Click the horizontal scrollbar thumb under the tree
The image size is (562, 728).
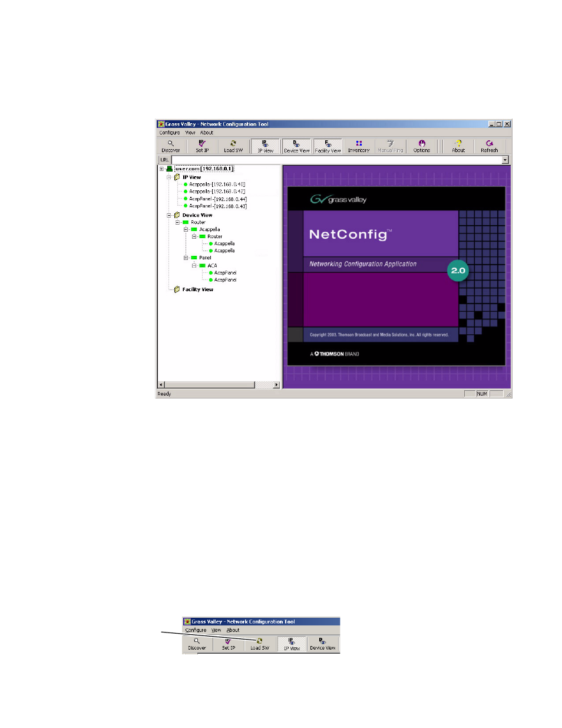point(209,385)
